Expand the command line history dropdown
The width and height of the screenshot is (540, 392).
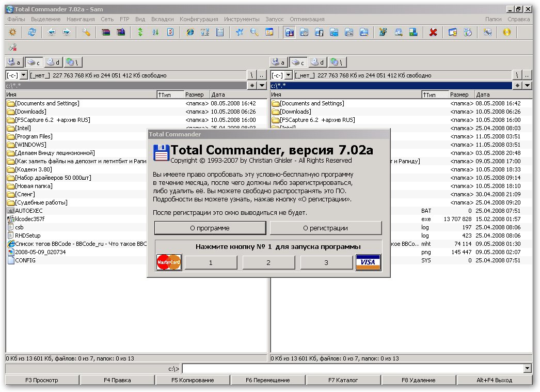pyautogui.click(x=527, y=369)
